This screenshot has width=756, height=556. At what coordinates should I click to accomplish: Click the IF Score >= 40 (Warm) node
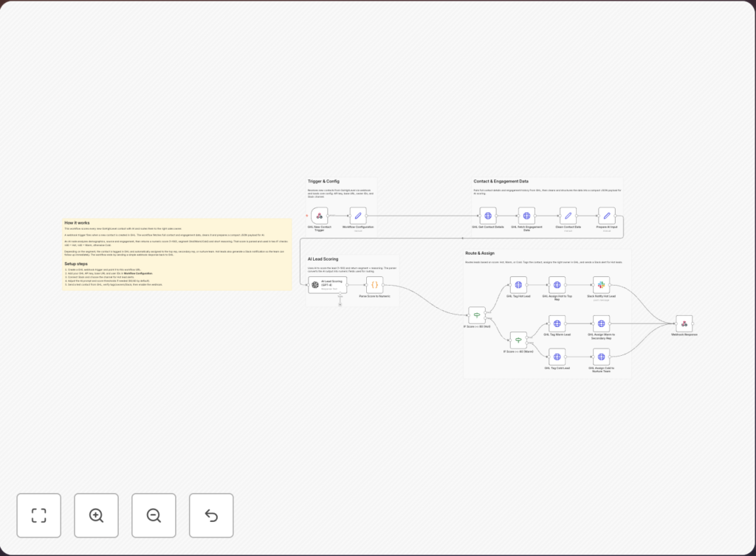pos(518,340)
